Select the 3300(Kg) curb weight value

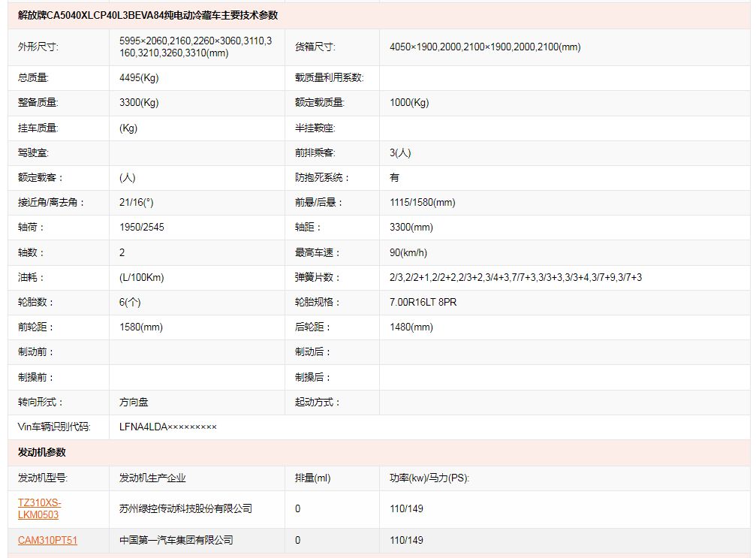(x=139, y=102)
